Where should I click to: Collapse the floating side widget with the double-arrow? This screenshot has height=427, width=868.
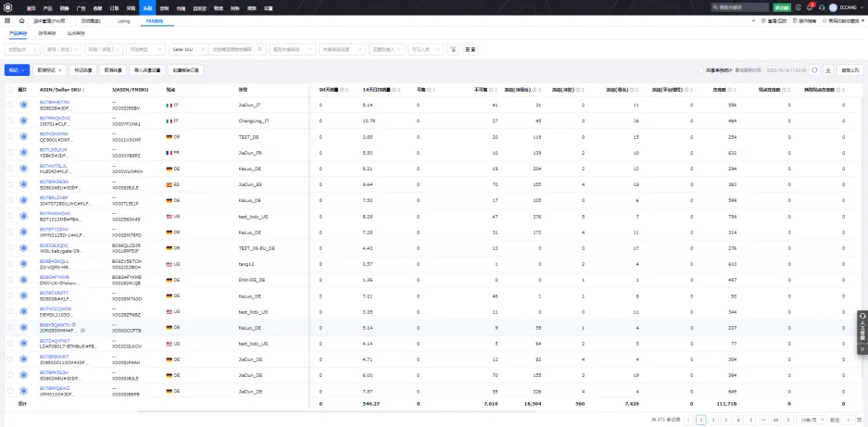862,349
